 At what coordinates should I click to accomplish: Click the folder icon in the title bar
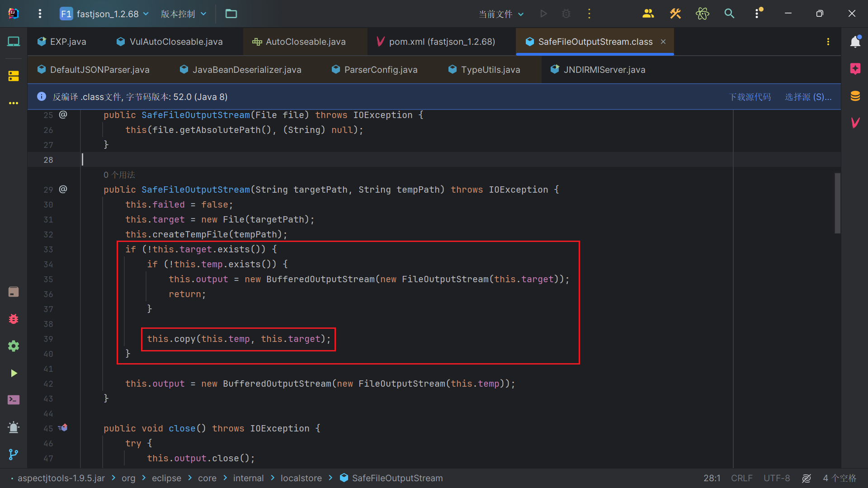[231, 14]
